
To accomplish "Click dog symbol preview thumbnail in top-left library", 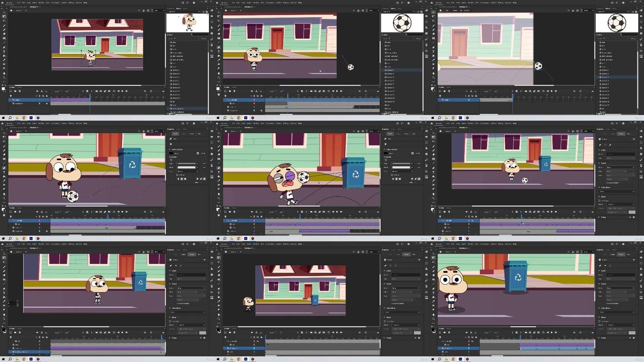I will pyautogui.click(x=188, y=23).
